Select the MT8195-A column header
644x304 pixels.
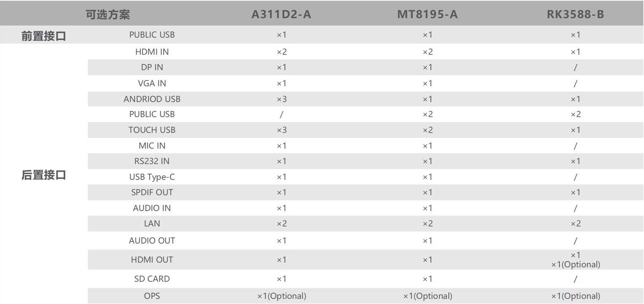427,14
